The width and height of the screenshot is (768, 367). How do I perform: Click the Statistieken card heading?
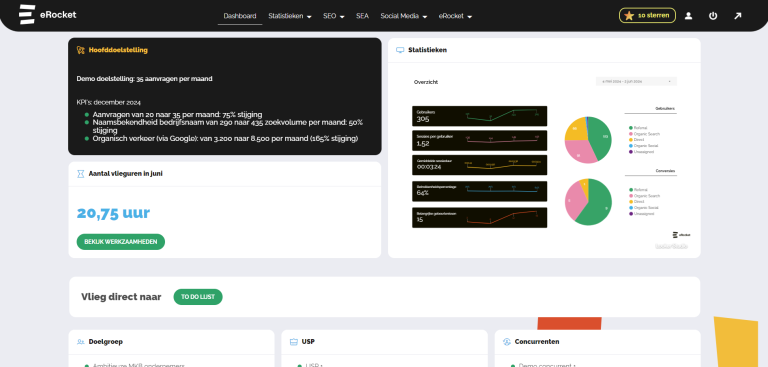click(428, 50)
